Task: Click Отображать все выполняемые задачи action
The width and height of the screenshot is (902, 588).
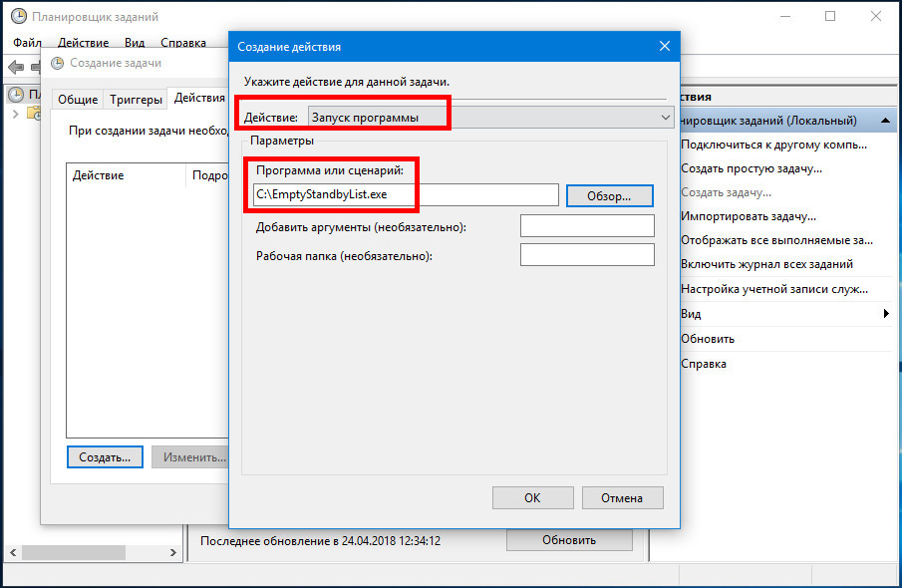Action: [776, 240]
